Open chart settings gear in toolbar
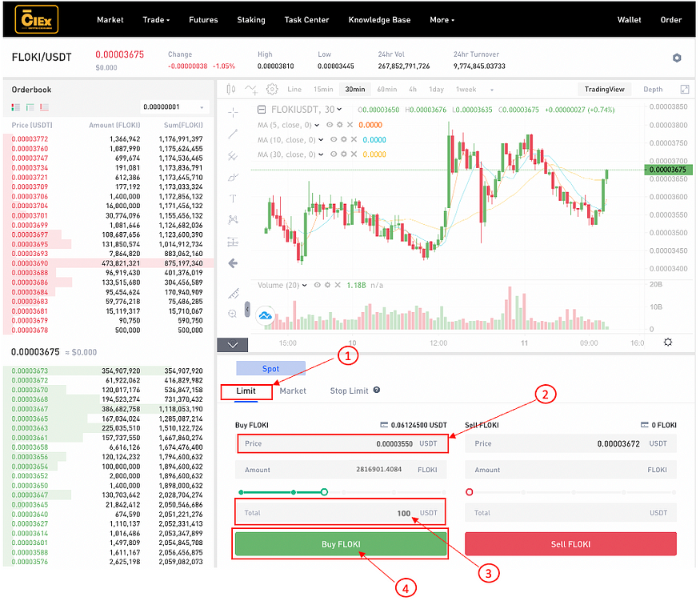Image resolution: width=700 pixels, height=601 pixels. pos(272,90)
